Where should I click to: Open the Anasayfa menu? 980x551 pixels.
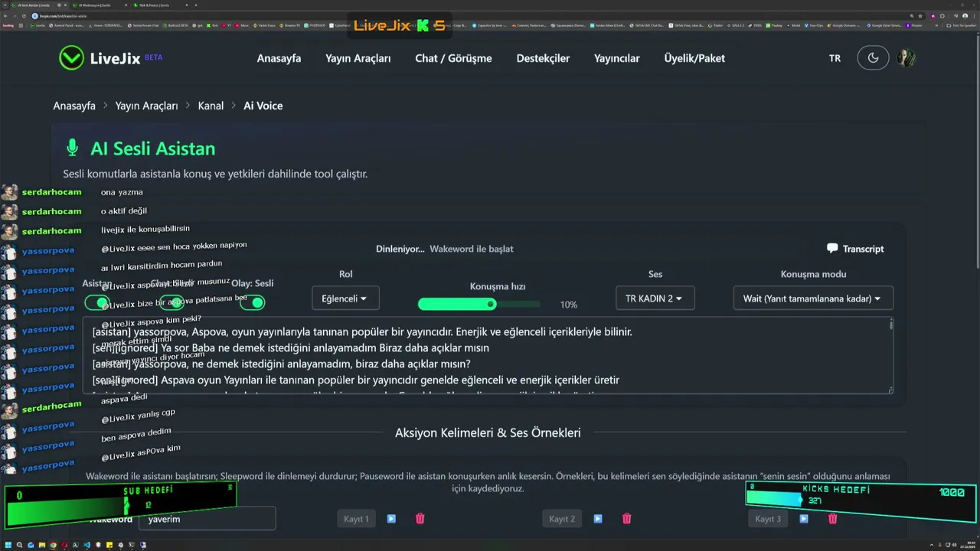click(x=279, y=58)
